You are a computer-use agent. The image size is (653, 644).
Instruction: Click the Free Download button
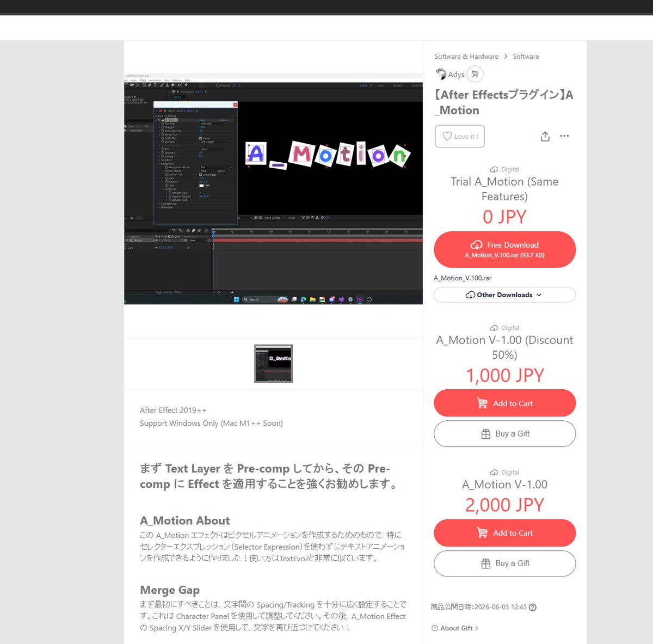pos(504,249)
